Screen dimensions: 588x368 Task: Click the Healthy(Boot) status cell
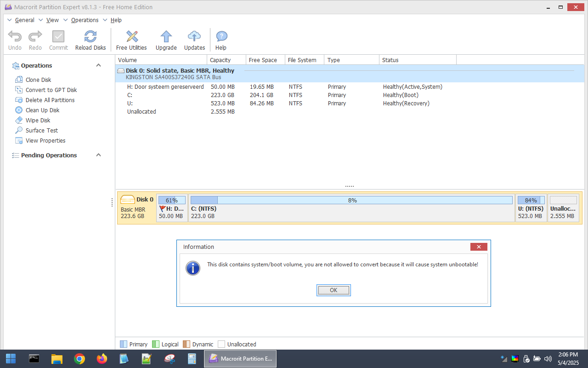pos(401,95)
